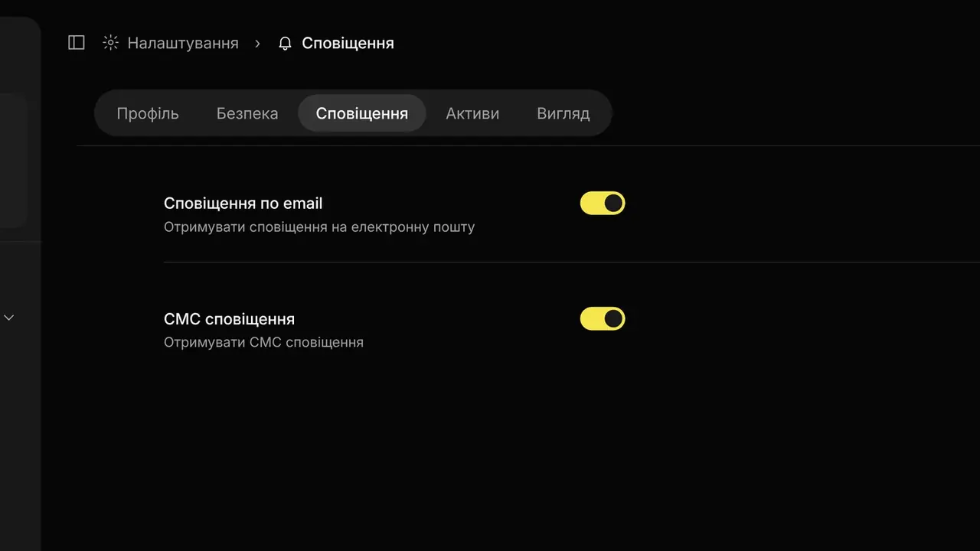The image size is (980, 551).
Task: Click the dark knob of the СМС switch
Action: (x=613, y=318)
